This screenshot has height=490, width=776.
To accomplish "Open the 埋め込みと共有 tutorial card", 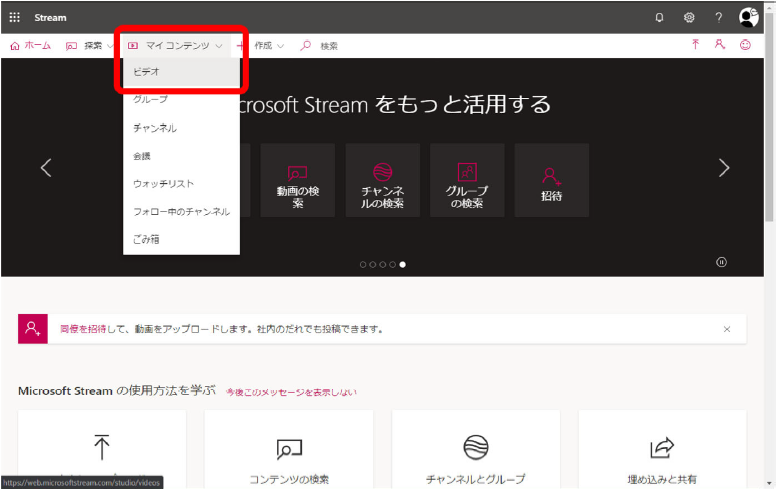I will coord(662,449).
